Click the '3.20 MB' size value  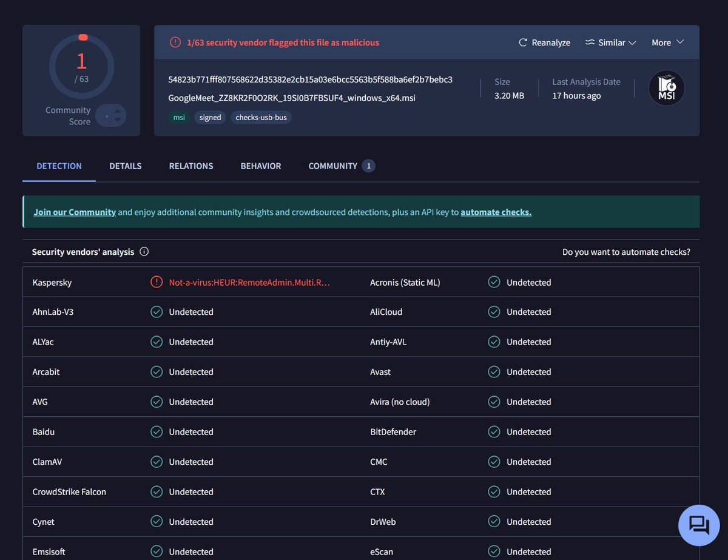[x=509, y=95]
